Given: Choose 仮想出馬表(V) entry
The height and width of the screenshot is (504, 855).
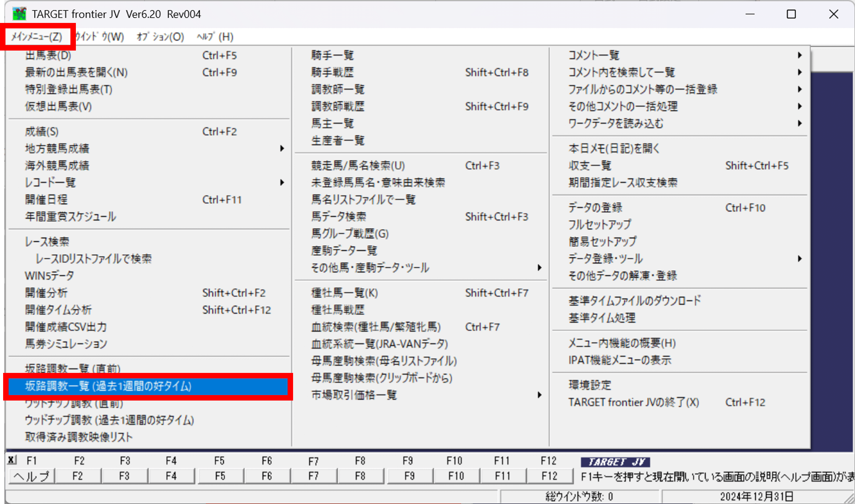Looking at the screenshot, I should (x=149, y=106).
